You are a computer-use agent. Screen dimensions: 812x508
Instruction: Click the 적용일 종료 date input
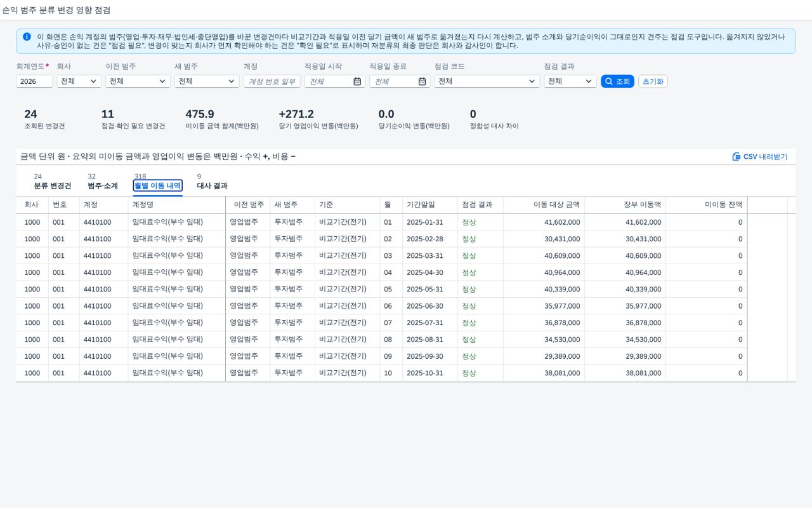click(x=392, y=81)
